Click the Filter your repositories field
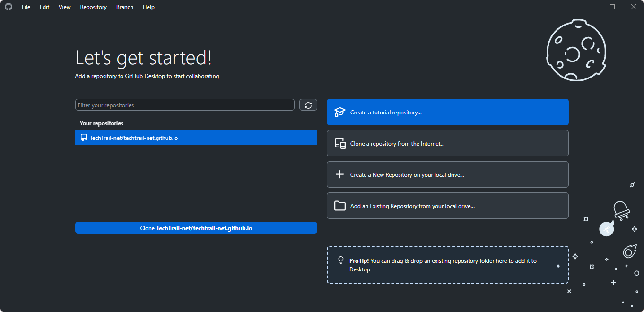Viewport: 644px width, 312px height. (185, 105)
